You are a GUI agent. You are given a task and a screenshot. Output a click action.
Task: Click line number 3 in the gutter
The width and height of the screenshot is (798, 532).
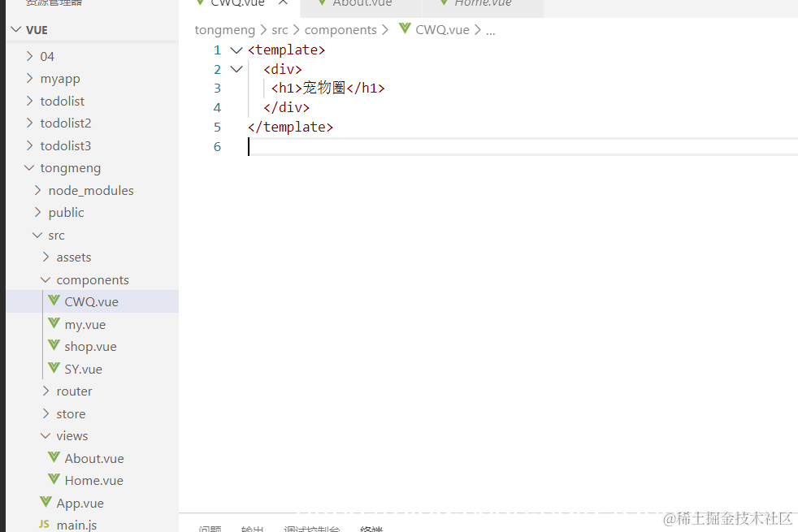click(x=217, y=89)
